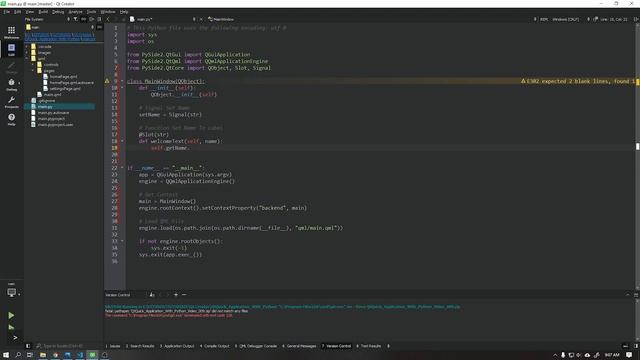The image size is (640, 360).
Task: Collapse the welcomeText function fold on line 18
Action: (122, 141)
